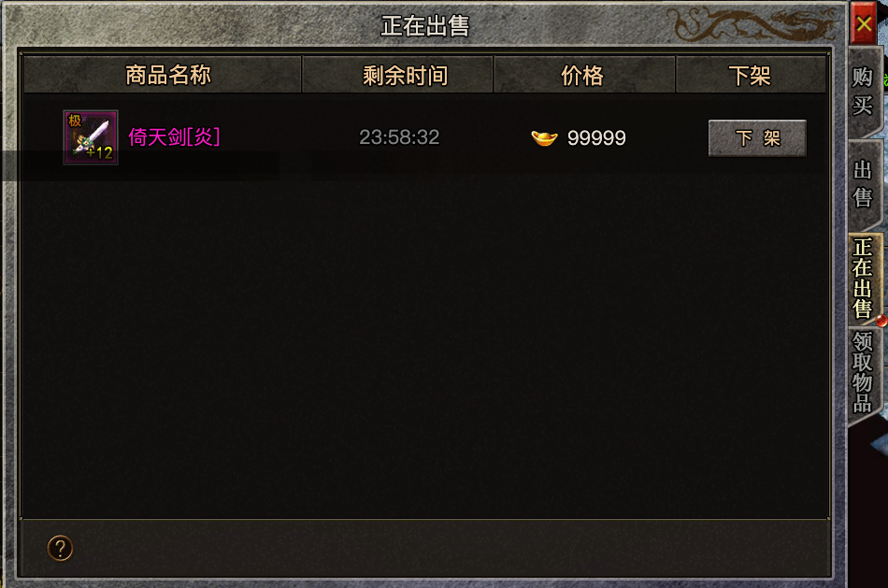The image size is (888, 588).
Task: Click the item name 倚天剑[炎]
Action: pyautogui.click(x=174, y=137)
